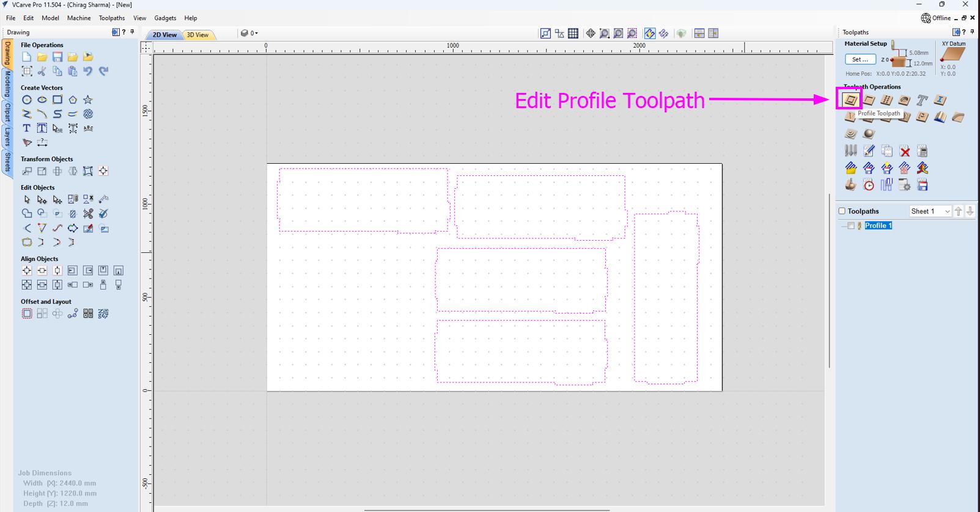980x512 pixels.
Task: Select the Profile 1 toolpath entry
Action: (878, 225)
